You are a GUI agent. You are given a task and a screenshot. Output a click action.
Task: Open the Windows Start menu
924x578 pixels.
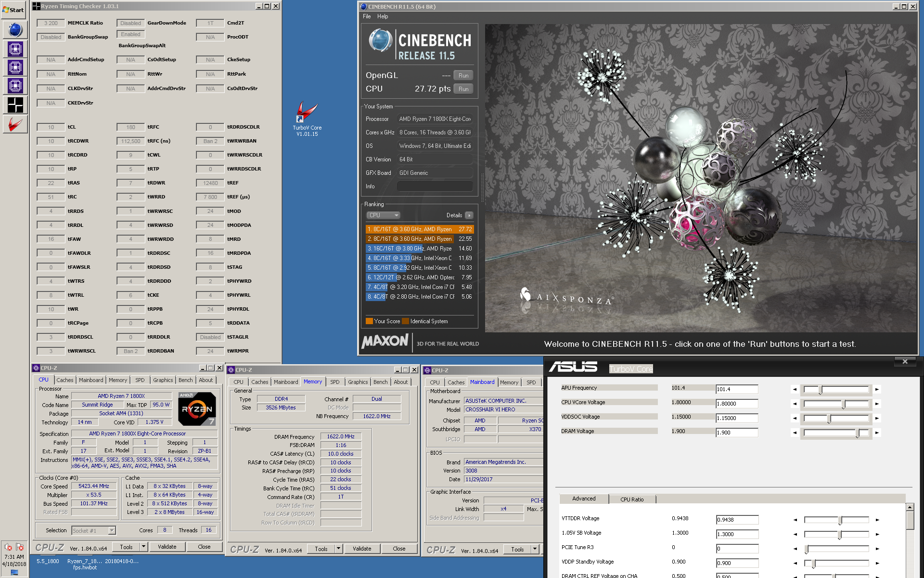pos(14,9)
